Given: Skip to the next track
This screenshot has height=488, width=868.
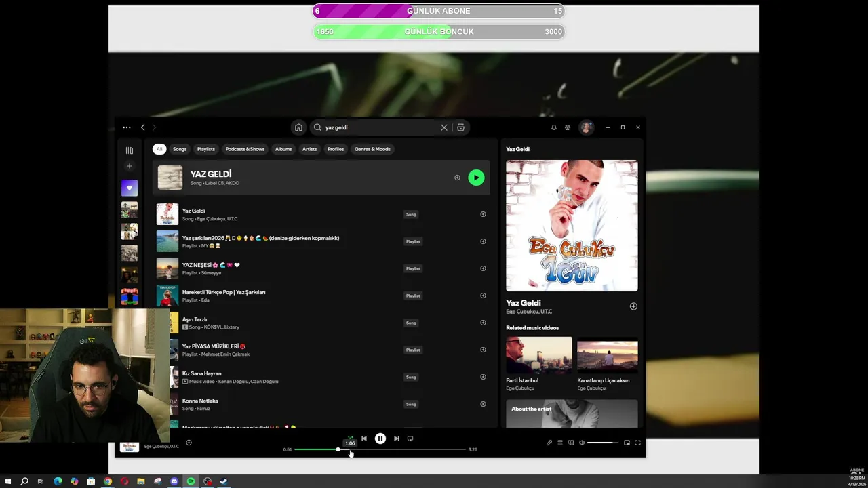Looking at the screenshot, I should [x=397, y=439].
